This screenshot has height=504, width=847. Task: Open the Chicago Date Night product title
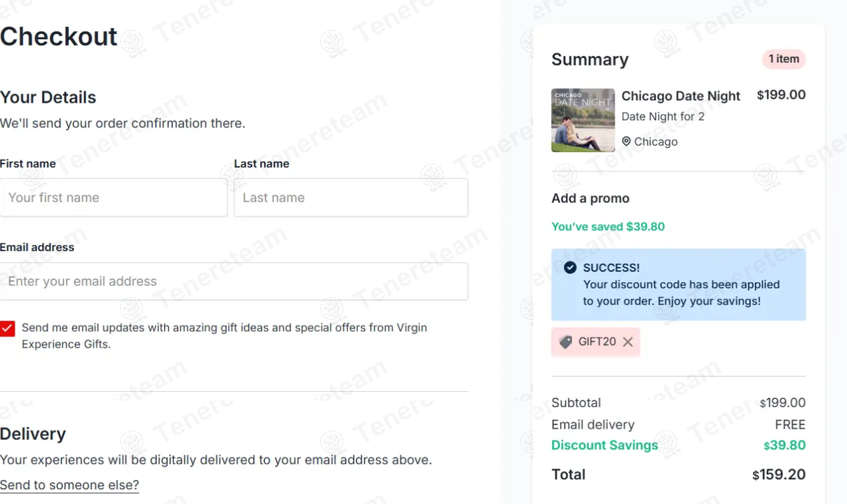click(x=680, y=96)
